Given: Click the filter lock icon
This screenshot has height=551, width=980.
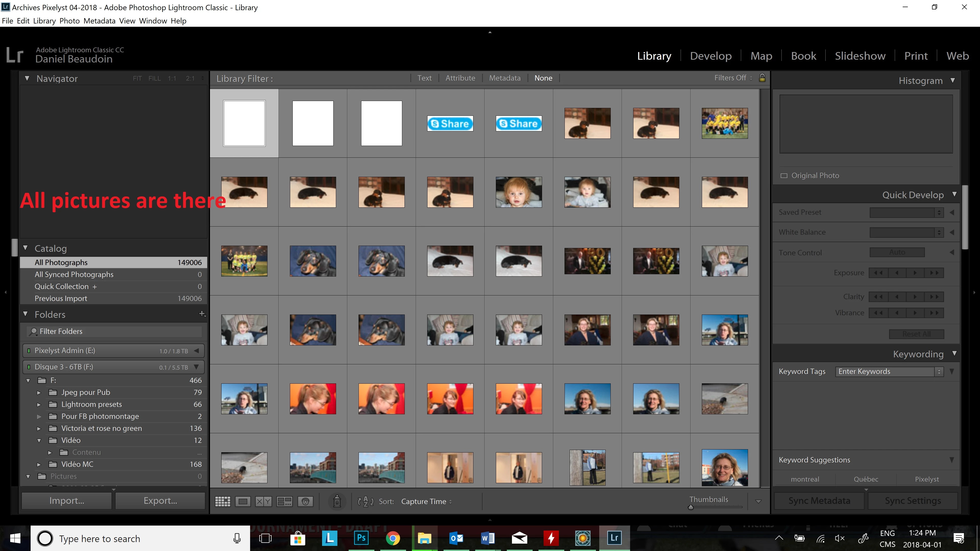Looking at the screenshot, I should (762, 78).
